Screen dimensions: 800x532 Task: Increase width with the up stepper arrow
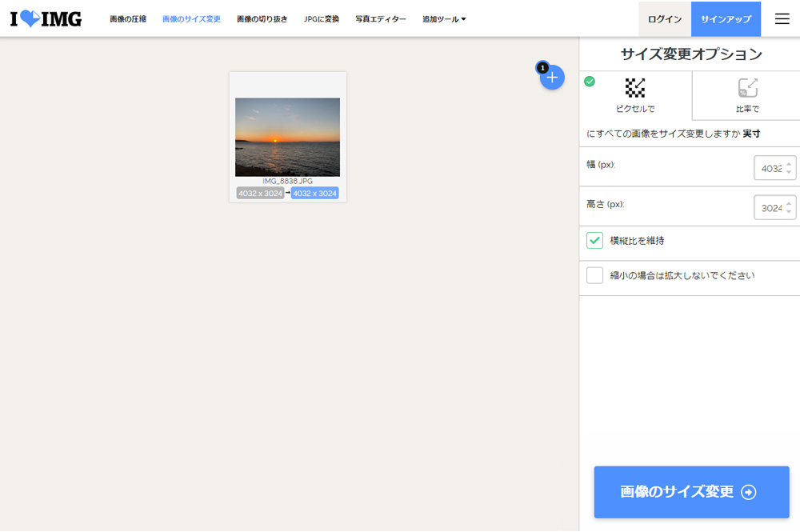pos(789,164)
